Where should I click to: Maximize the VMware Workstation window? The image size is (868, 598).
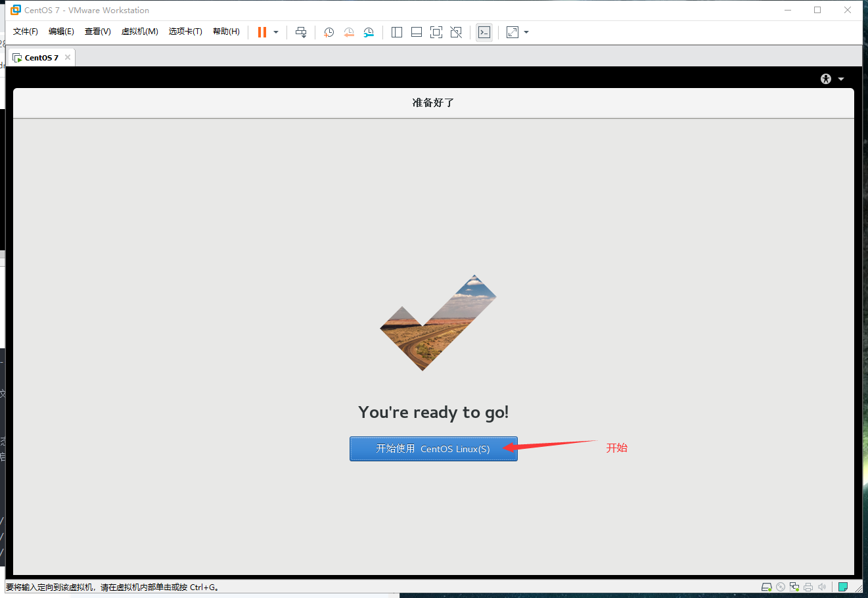pos(817,10)
